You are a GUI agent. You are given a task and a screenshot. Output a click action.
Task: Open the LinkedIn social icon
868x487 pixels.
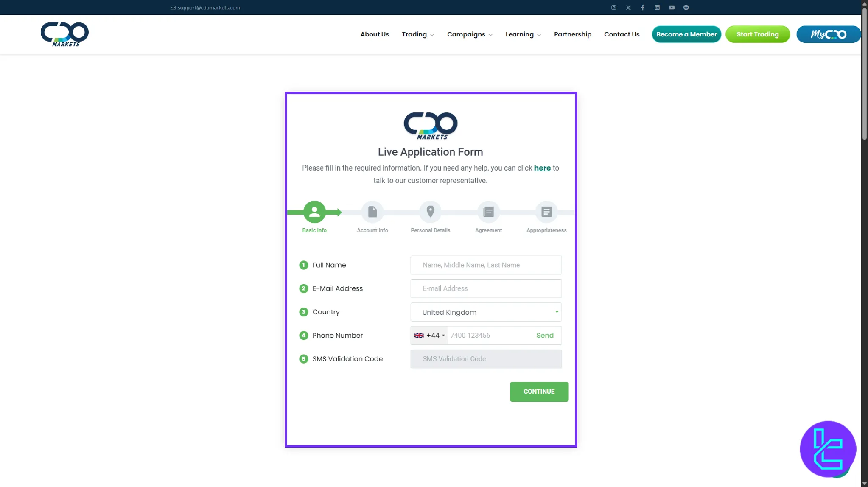pos(657,8)
